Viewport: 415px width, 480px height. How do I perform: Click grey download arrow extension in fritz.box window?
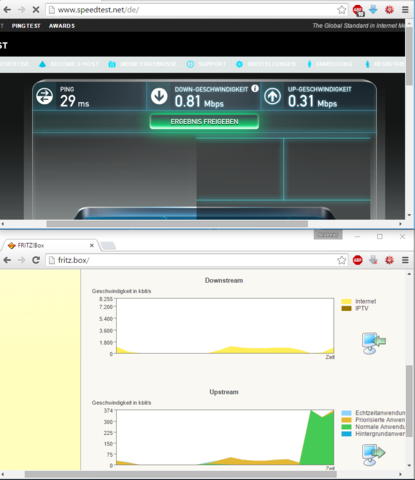tap(373, 260)
